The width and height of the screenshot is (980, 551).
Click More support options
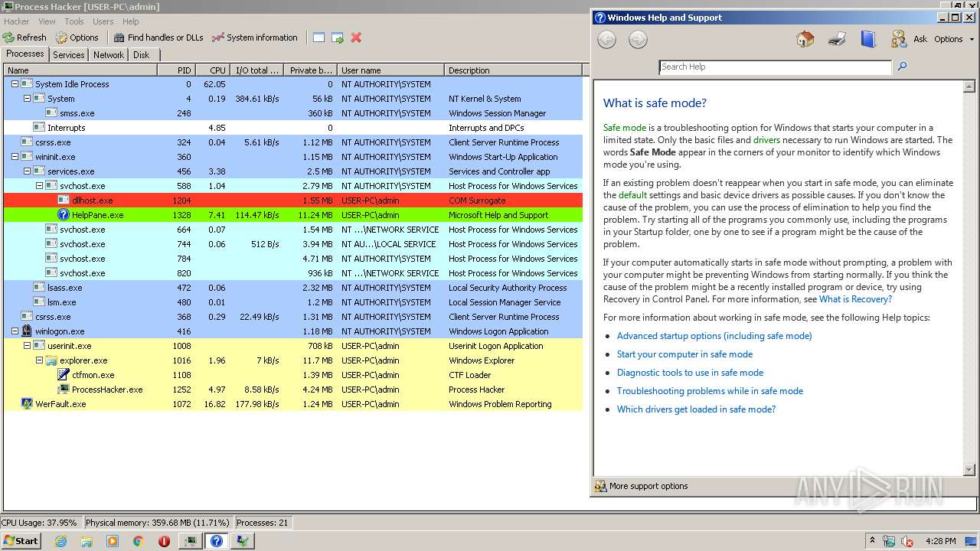641,486
